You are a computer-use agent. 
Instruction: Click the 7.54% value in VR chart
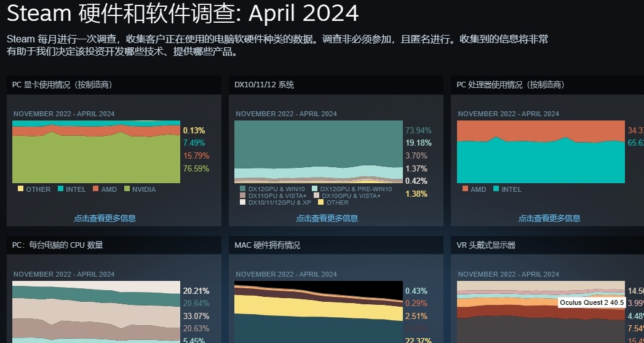(636, 329)
